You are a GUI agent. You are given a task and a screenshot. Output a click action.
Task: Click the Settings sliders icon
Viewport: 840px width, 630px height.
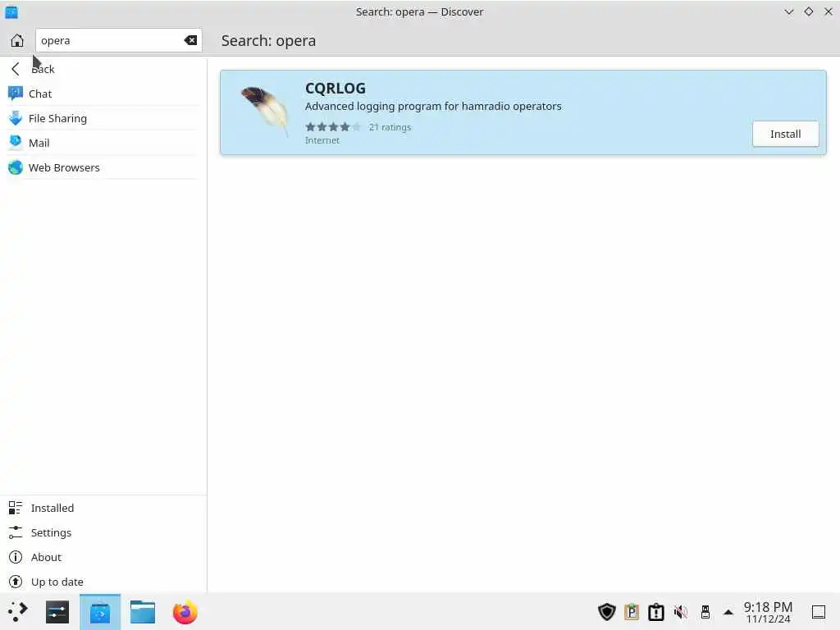[16, 532]
